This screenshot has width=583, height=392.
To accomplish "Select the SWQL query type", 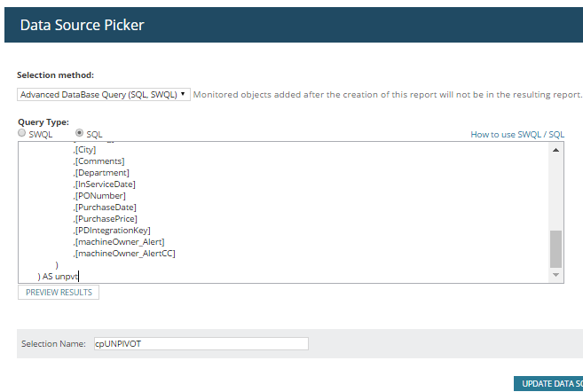I will pos(22,133).
